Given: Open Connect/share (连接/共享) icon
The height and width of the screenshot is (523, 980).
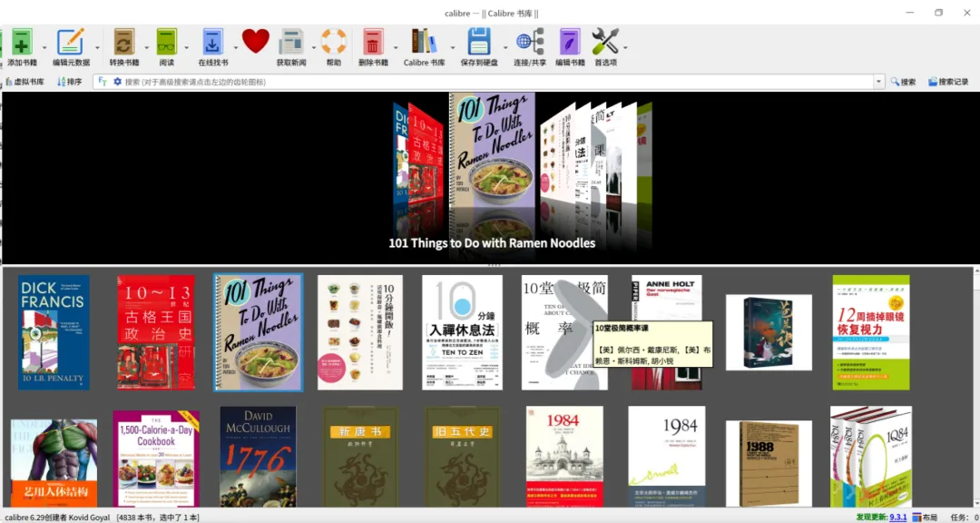Looking at the screenshot, I should (530, 42).
